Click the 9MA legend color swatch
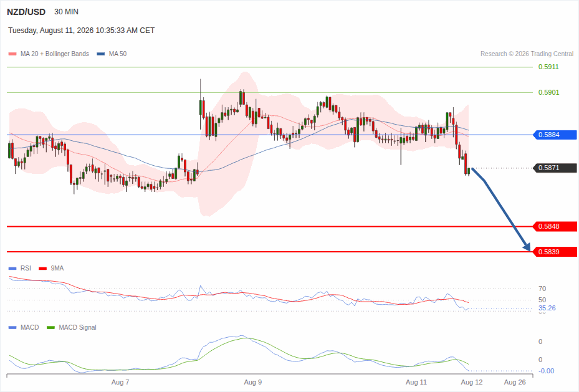This screenshot has height=392, width=579. [43, 269]
